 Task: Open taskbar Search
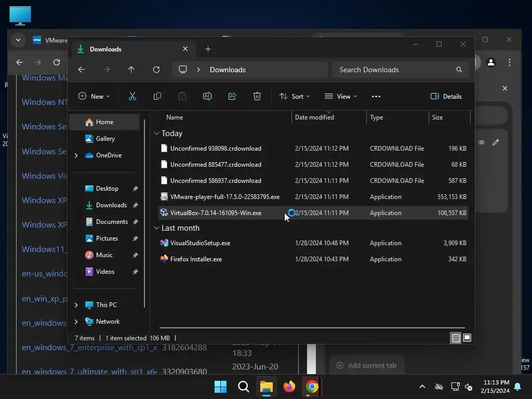(243, 387)
